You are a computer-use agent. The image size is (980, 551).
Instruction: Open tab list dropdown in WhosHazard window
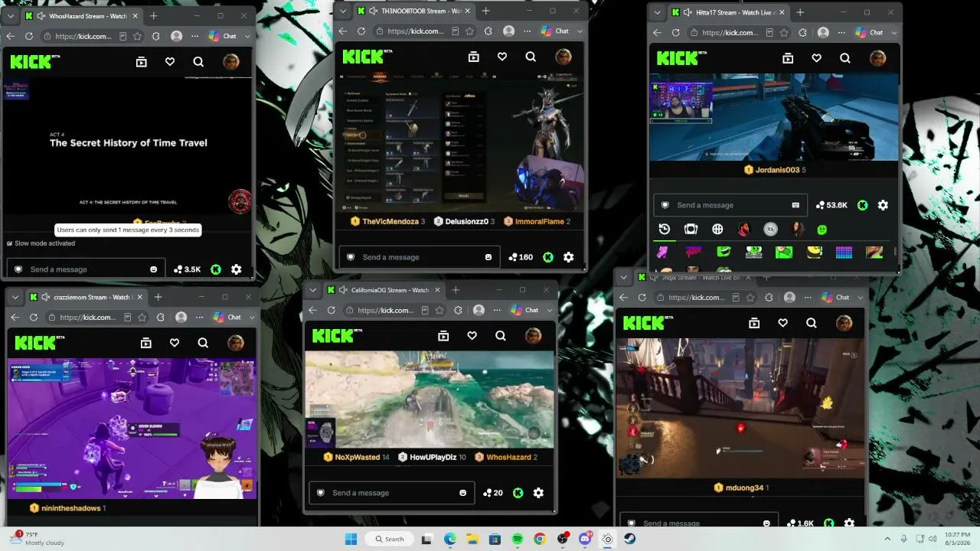click(12, 15)
